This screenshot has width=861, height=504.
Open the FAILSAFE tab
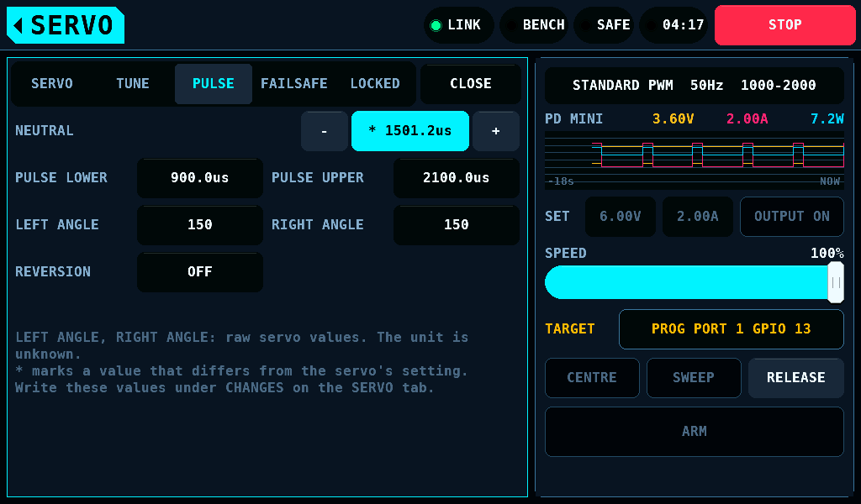pyautogui.click(x=293, y=84)
